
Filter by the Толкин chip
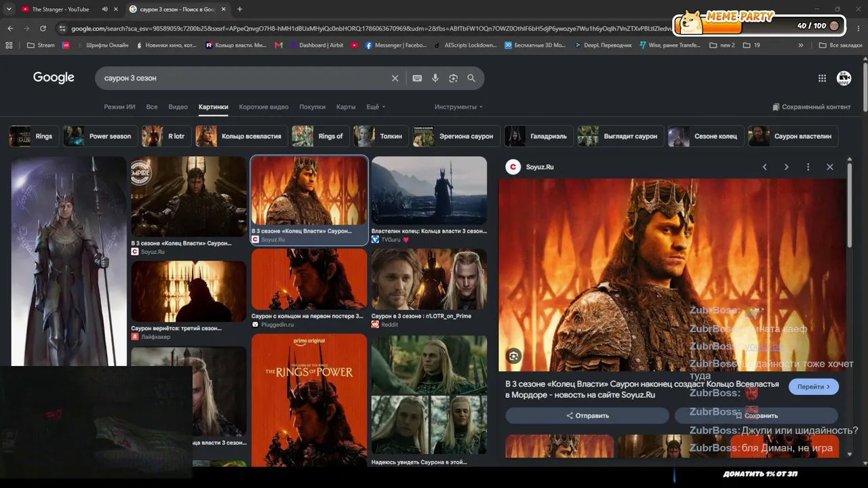pyautogui.click(x=381, y=136)
